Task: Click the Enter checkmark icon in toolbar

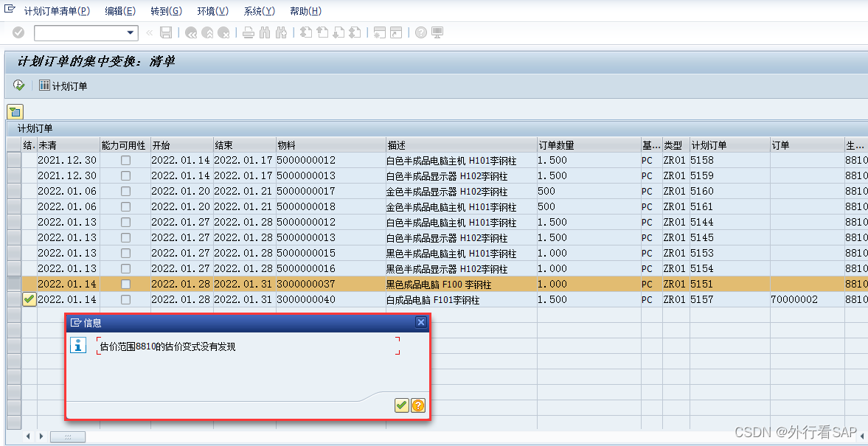Action: point(18,33)
